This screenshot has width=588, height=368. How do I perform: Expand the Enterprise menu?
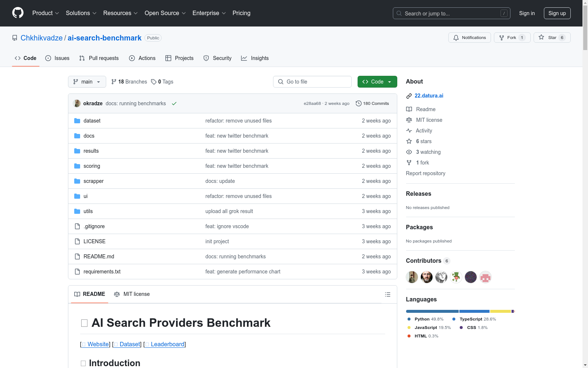point(209,13)
